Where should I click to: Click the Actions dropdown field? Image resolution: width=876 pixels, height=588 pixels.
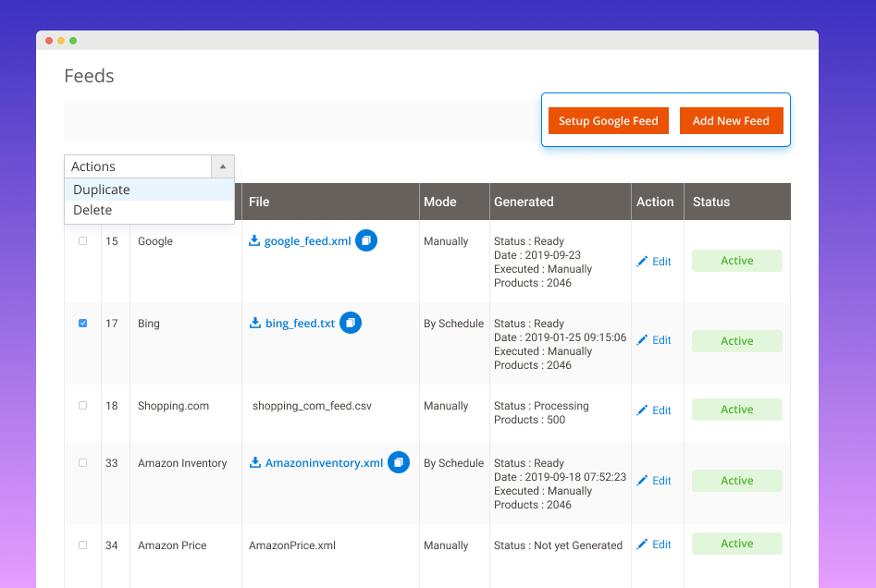pyautogui.click(x=138, y=166)
